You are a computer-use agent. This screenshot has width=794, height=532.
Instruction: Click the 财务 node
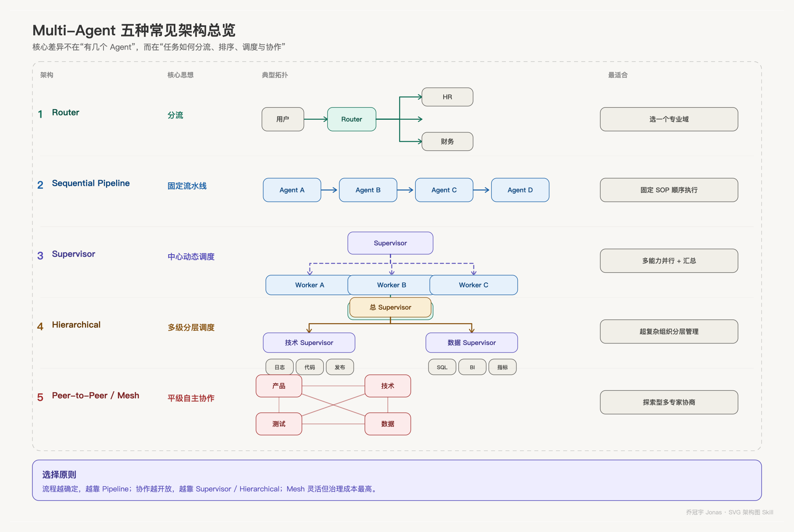coord(447,142)
